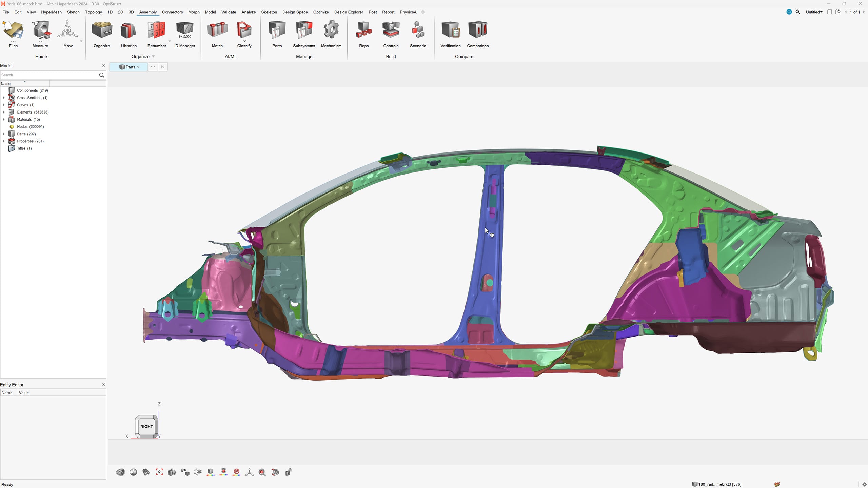
Task: Select the Mechanism tool
Action: [x=331, y=34]
